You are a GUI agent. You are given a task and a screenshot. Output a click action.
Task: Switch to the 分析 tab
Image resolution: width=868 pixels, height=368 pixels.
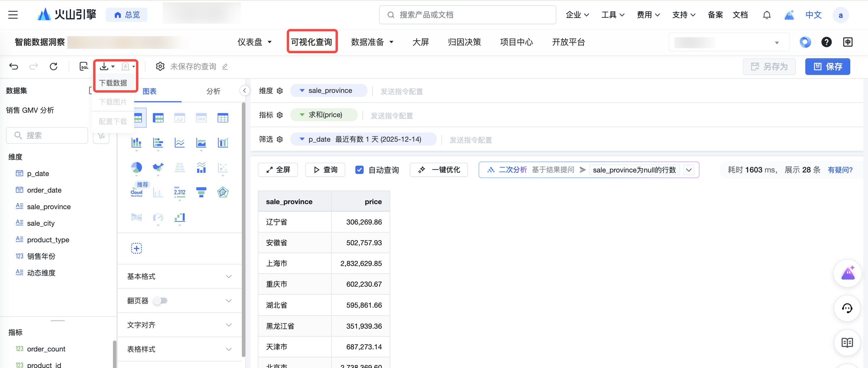(213, 91)
